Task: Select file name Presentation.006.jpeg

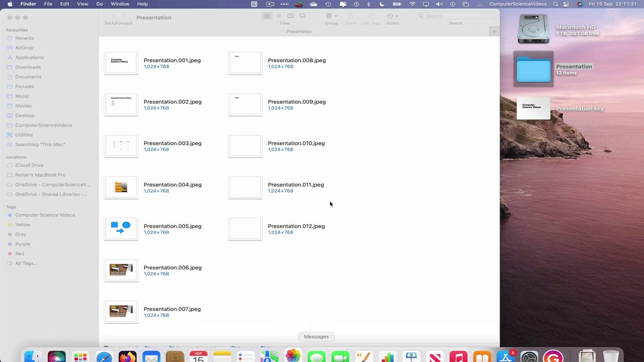Action: coord(173,267)
